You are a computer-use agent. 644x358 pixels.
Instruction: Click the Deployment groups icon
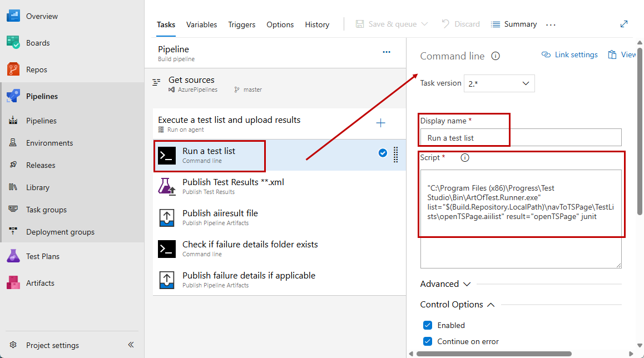pos(13,231)
